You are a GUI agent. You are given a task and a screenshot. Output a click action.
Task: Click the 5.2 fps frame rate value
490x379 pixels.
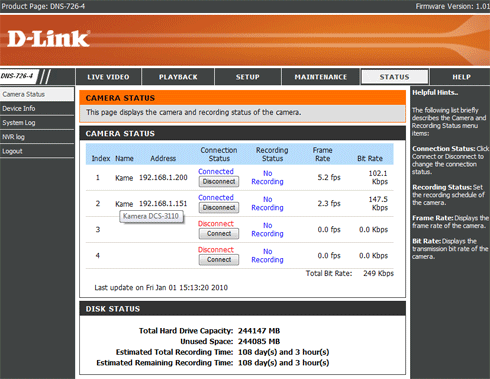pyautogui.click(x=329, y=177)
